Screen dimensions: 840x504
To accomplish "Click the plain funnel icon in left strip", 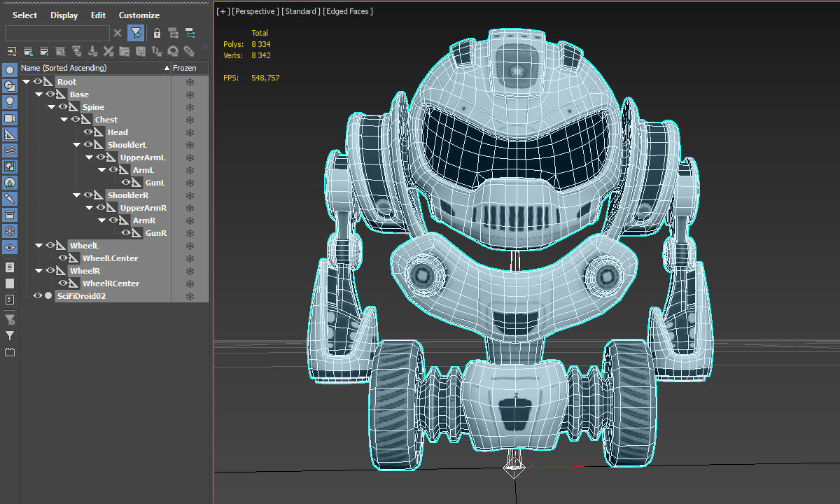I will 10,336.
